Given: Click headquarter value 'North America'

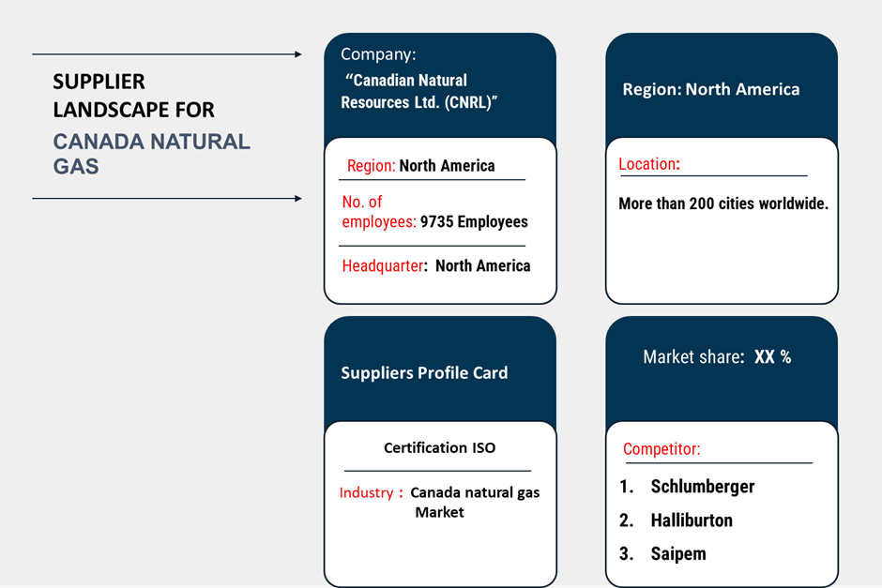Looking at the screenshot, I should (482, 265).
